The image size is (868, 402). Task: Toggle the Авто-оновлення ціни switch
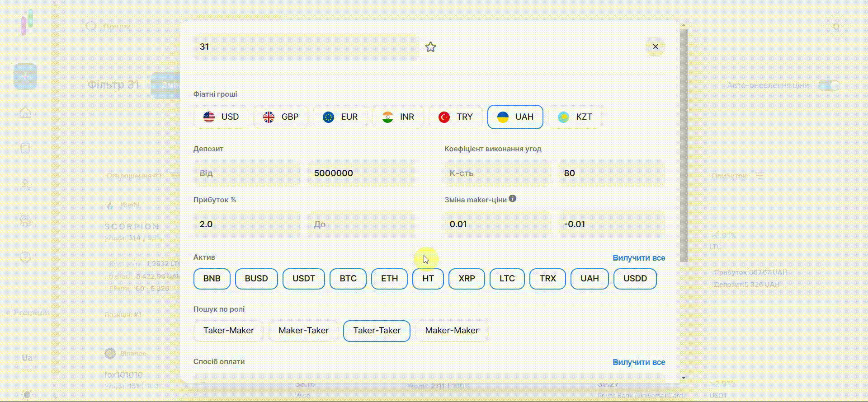(x=829, y=85)
